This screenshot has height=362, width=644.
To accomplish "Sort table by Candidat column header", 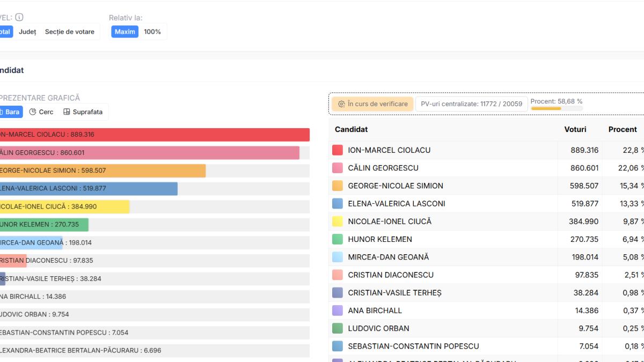I will pos(351,129).
